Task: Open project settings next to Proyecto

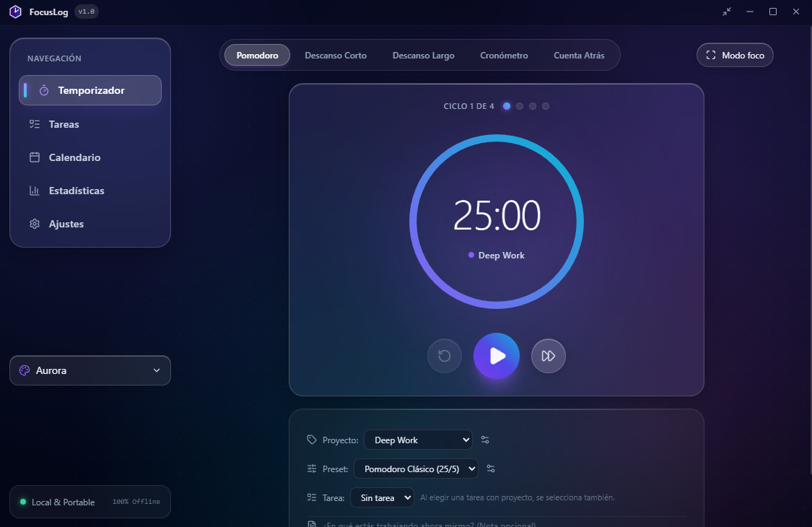Action: click(x=485, y=440)
